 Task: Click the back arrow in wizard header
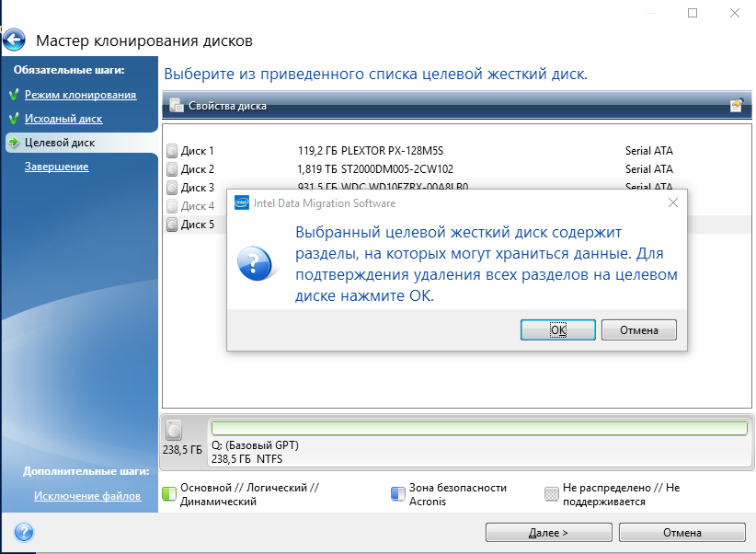(14, 40)
